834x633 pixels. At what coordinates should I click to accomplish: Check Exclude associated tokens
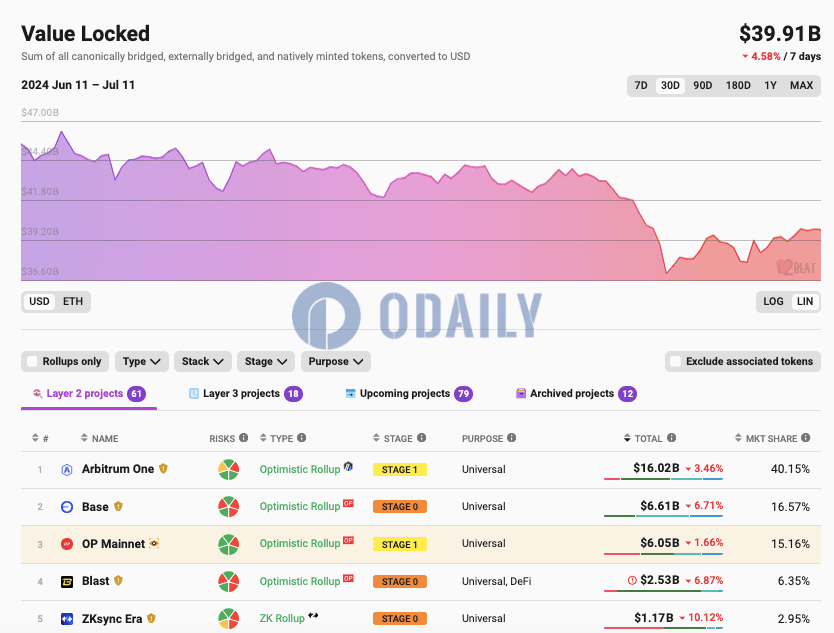pyautogui.click(x=675, y=361)
